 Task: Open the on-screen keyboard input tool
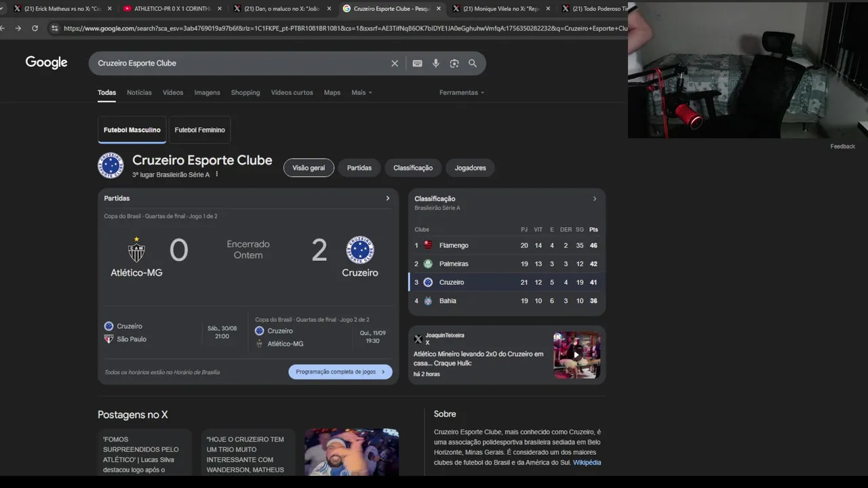click(417, 63)
